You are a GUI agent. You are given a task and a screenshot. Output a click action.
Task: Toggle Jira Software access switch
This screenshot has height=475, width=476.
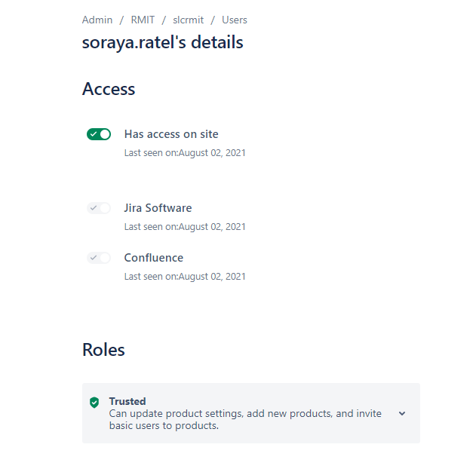[x=99, y=208]
